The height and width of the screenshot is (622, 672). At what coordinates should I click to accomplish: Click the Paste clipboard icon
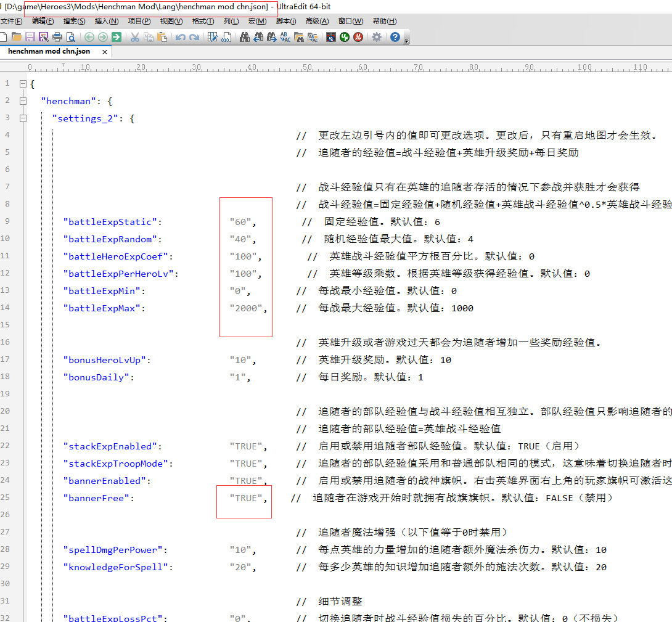[162, 37]
